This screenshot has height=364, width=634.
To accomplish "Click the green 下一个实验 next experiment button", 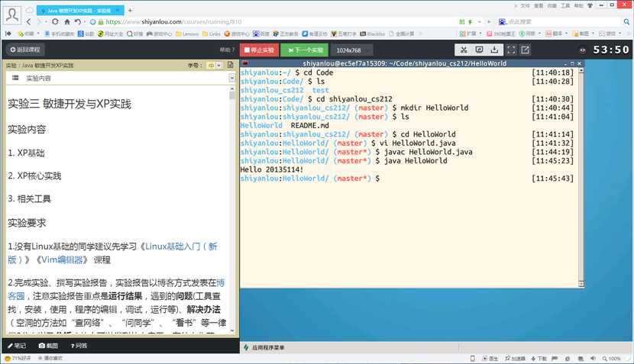I will click(x=305, y=50).
